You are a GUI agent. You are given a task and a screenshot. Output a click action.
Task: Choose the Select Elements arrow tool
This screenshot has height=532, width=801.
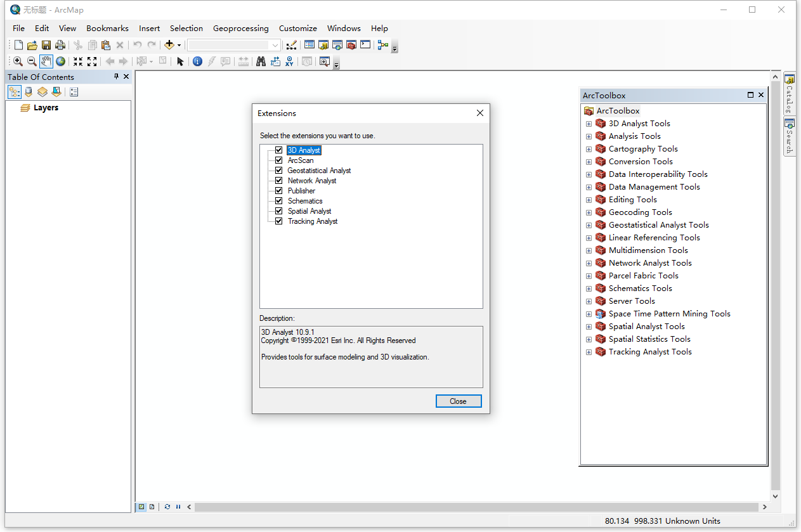(x=180, y=62)
